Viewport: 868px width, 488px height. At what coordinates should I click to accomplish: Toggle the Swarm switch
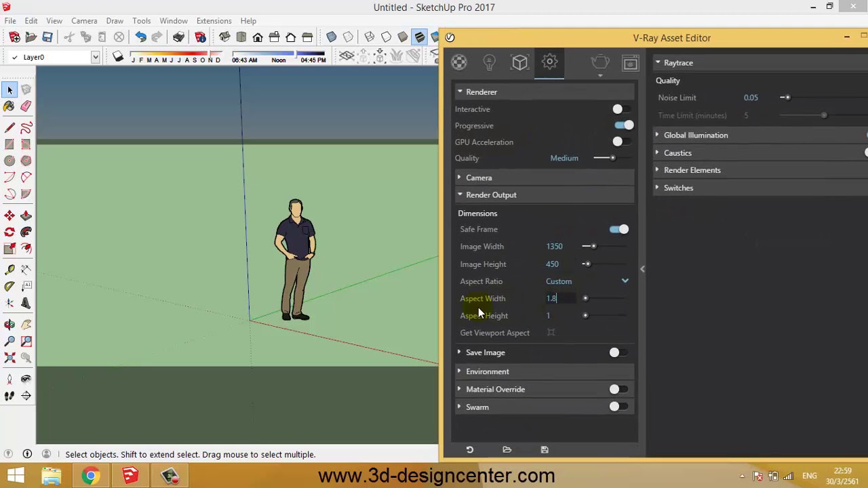coord(618,407)
